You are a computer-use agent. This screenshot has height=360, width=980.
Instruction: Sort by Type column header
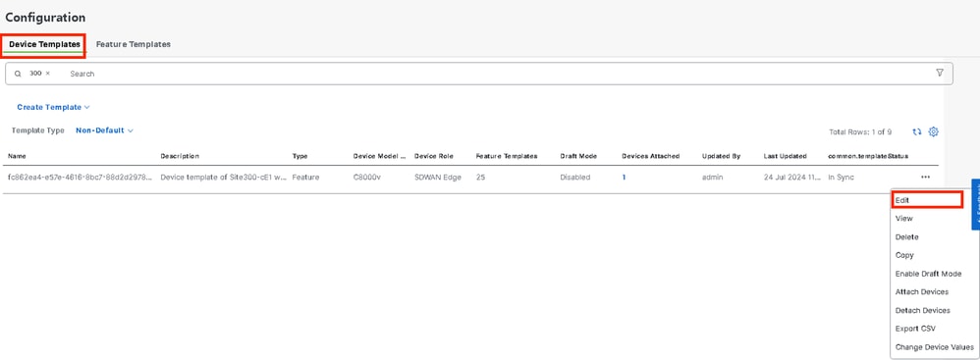[300, 156]
